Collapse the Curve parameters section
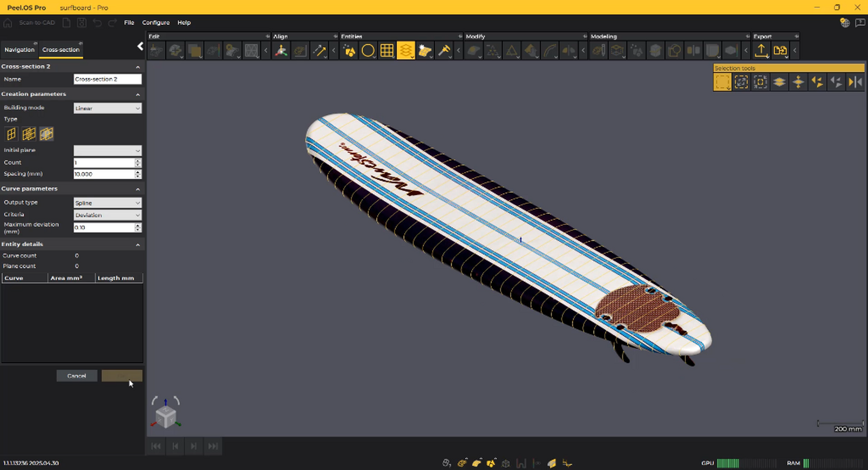This screenshot has height=470, width=868. [138, 189]
